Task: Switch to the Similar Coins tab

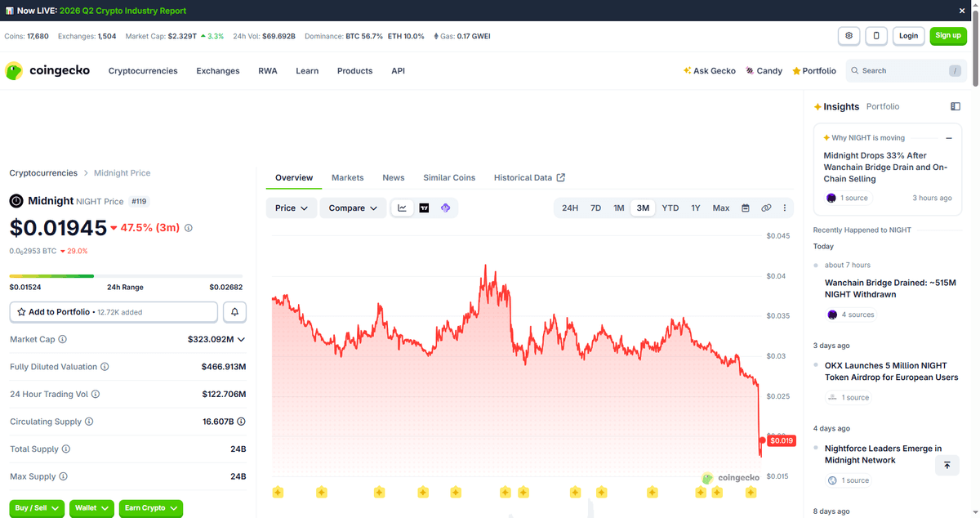Action: click(x=449, y=177)
